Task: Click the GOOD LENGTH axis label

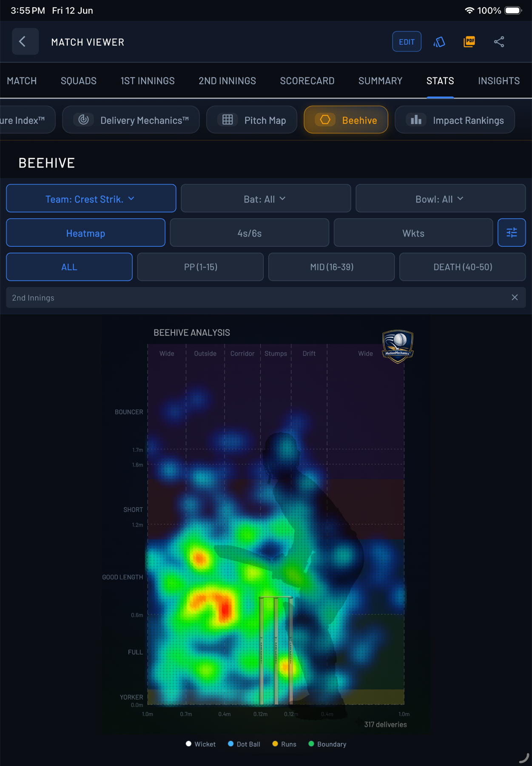Action: tap(122, 577)
